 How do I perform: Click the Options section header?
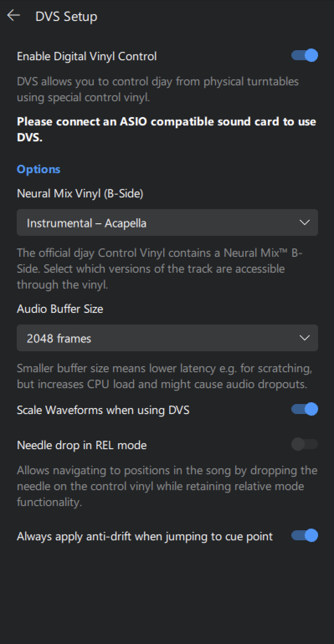[38, 169]
